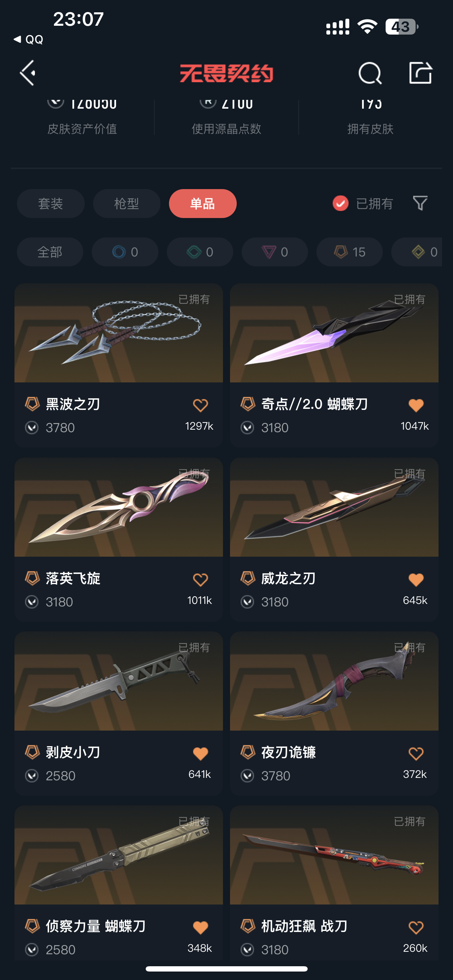Tap heart on 夜刃诡镰 card
Screen dimensions: 453x980
coord(416,753)
